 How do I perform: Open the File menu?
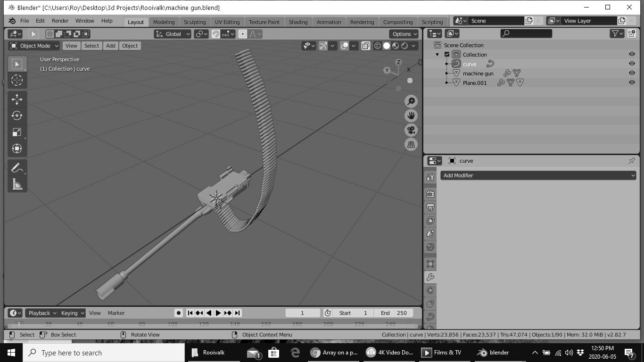(25, 21)
